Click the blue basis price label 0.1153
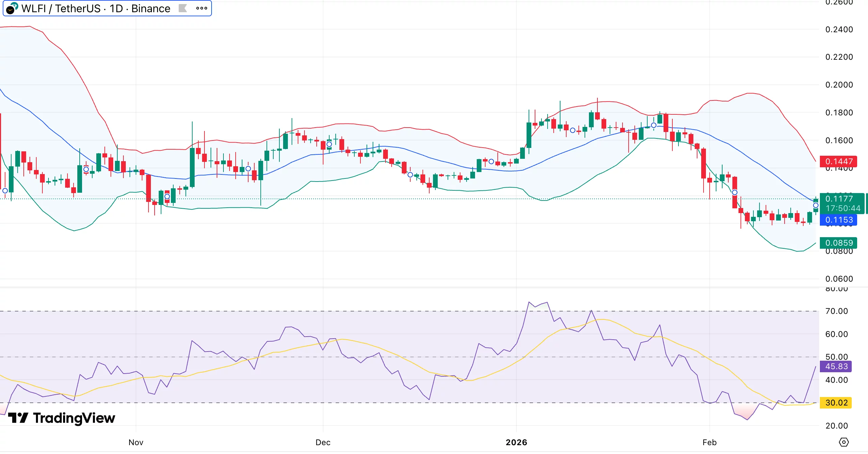This screenshot has height=454, width=868. [x=839, y=220]
